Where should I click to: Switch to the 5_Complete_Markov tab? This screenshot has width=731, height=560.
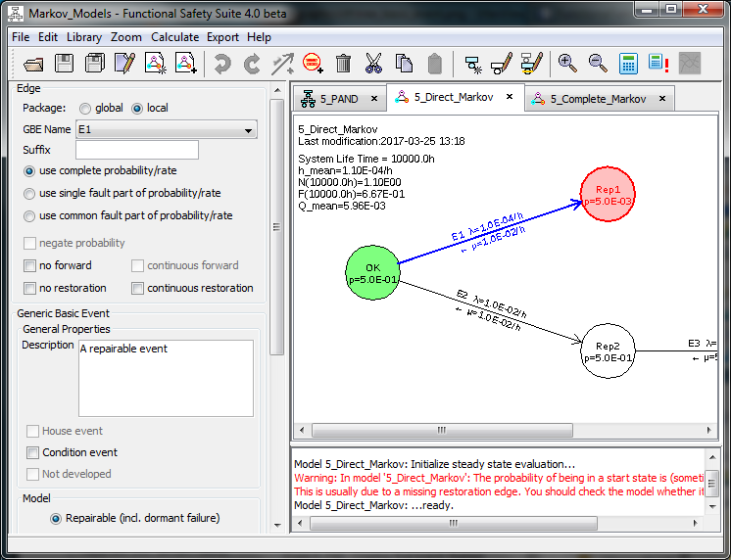(598, 99)
